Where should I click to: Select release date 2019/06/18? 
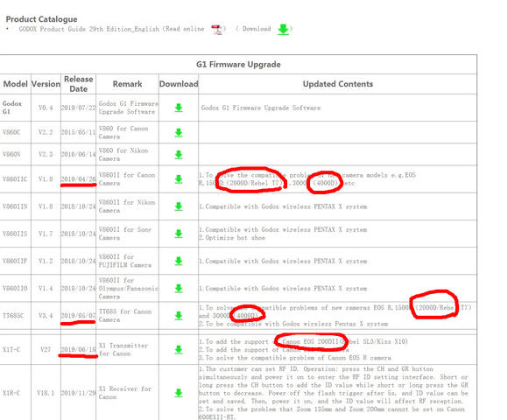coord(78,349)
